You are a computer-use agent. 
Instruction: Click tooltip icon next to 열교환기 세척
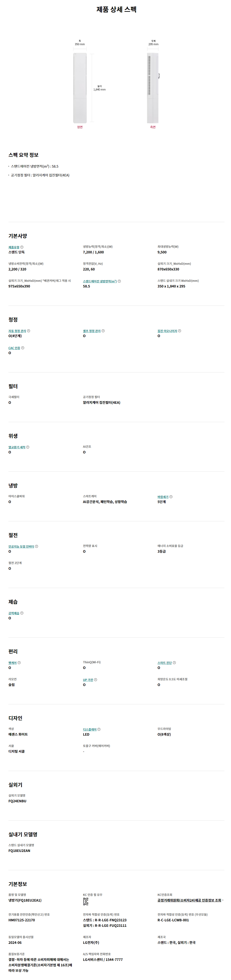[28, 447]
